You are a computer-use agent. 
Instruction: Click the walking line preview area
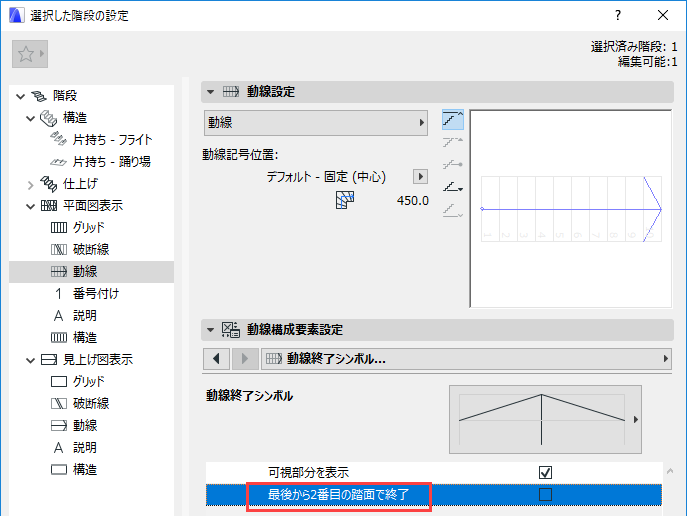[570, 209]
